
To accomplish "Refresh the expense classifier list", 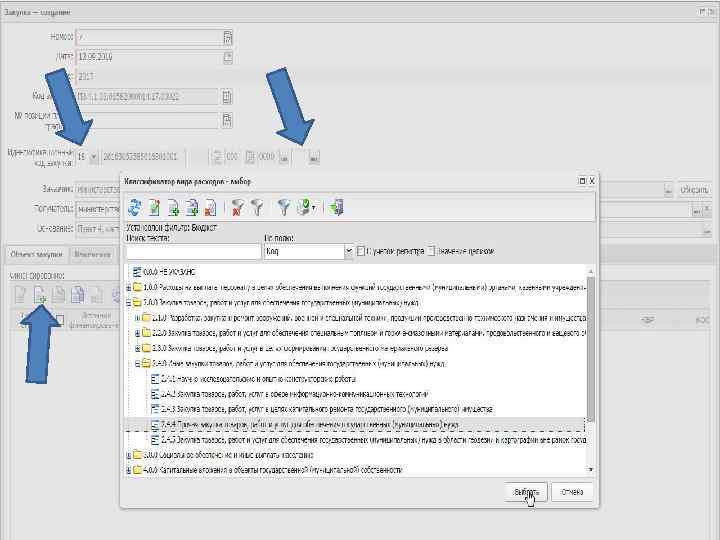I will [x=135, y=208].
